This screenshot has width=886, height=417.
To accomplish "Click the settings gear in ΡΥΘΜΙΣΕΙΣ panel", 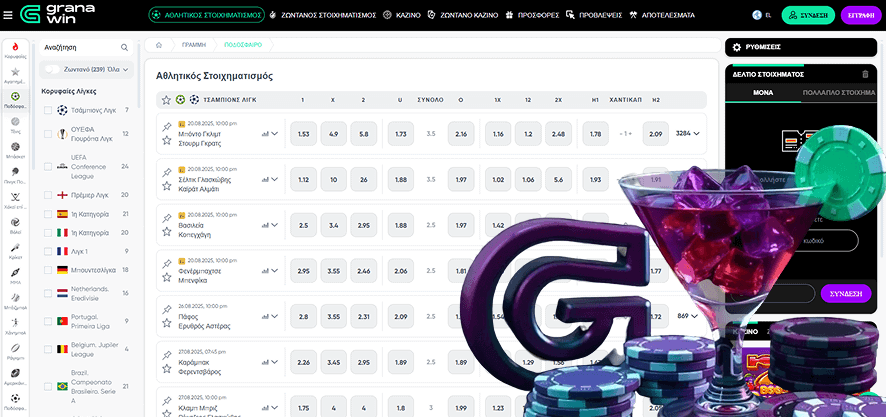I will pyautogui.click(x=736, y=47).
